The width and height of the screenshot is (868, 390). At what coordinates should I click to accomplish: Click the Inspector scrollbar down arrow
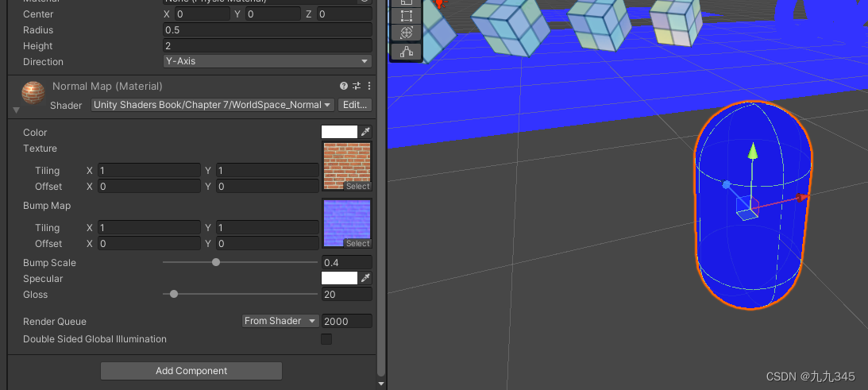[x=381, y=384]
